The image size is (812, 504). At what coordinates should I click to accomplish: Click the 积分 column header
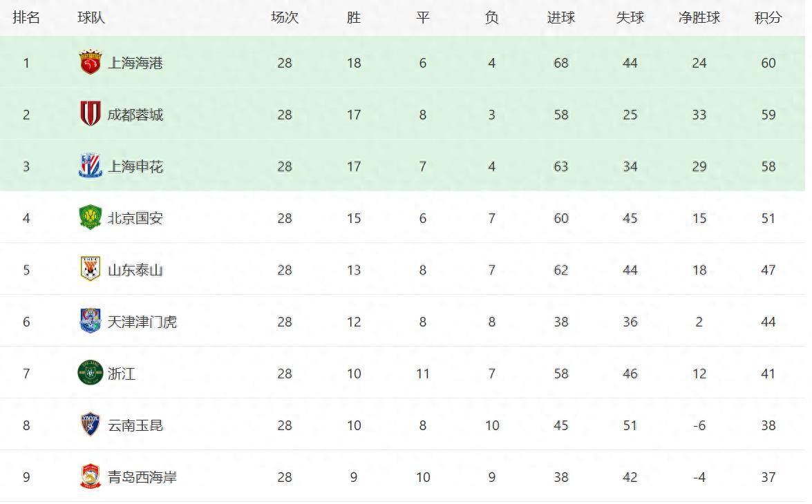coord(768,18)
